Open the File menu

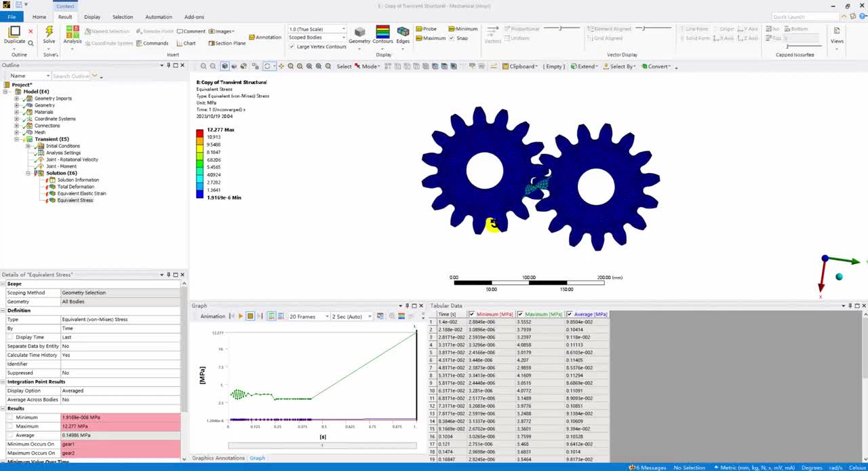12,17
